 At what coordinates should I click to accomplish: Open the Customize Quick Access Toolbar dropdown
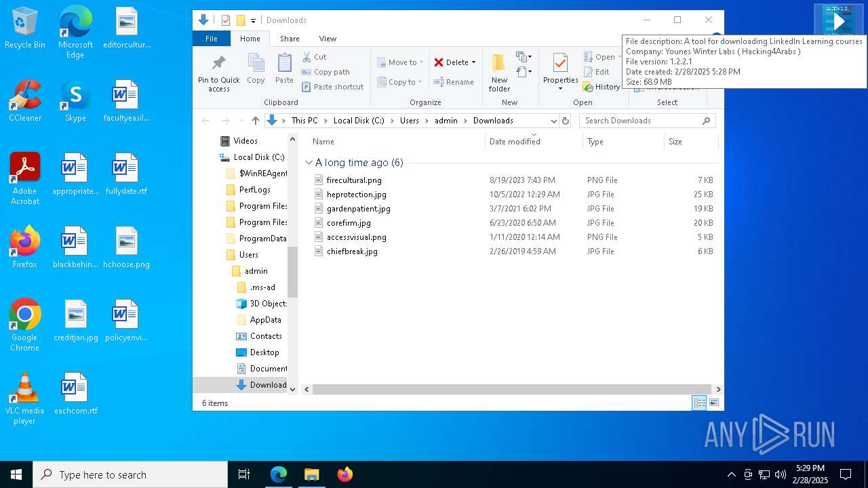click(x=254, y=20)
